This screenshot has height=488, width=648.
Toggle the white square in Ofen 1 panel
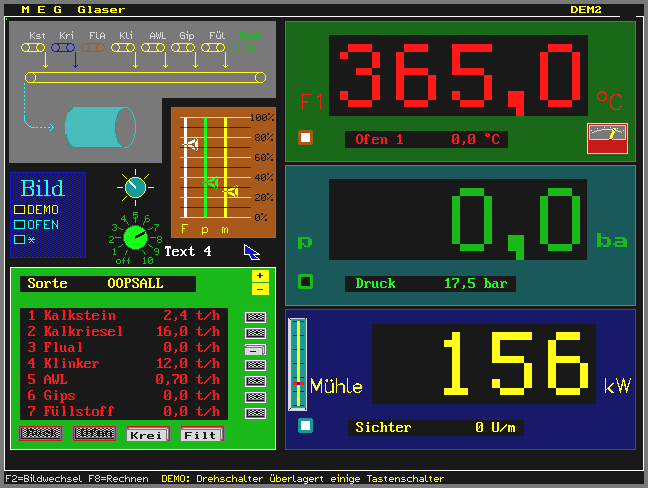tap(305, 138)
